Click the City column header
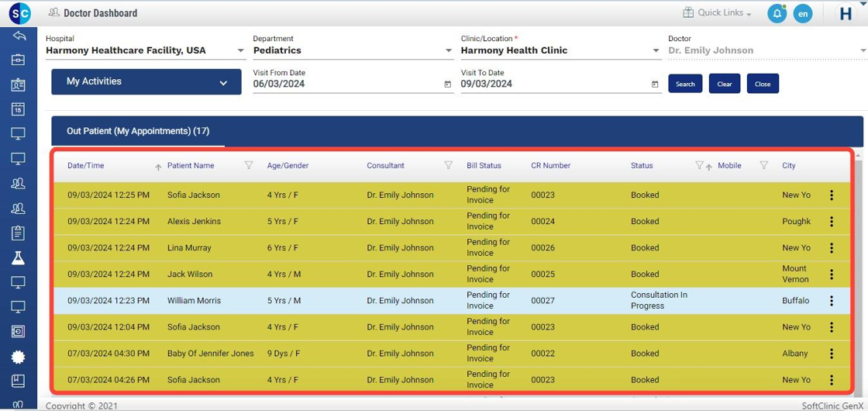The image size is (868, 411). [x=789, y=165]
